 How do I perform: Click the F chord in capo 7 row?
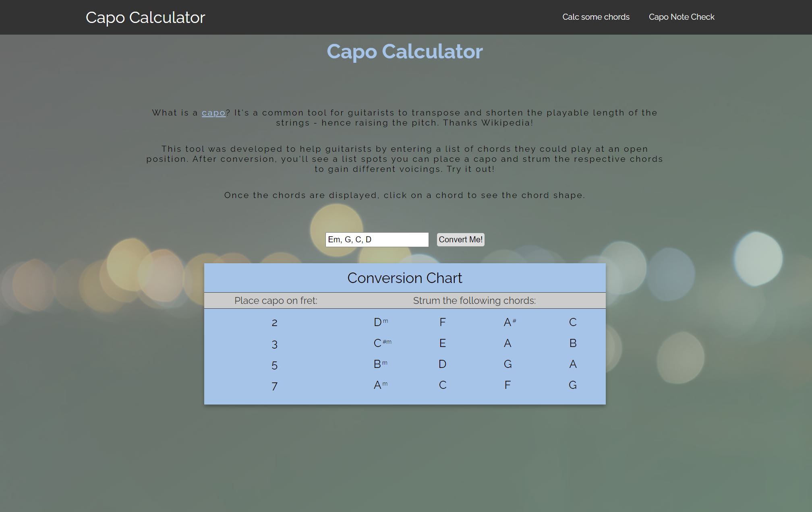(x=507, y=385)
